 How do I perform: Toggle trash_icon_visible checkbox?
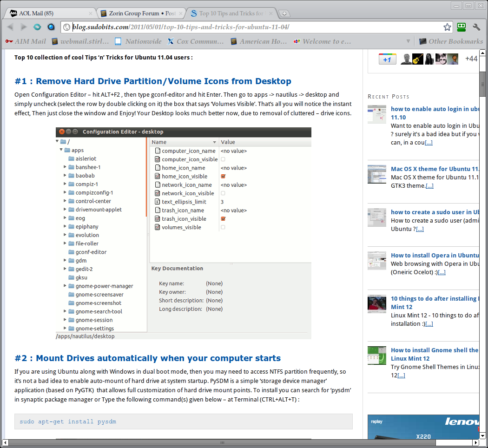[x=223, y=219]
